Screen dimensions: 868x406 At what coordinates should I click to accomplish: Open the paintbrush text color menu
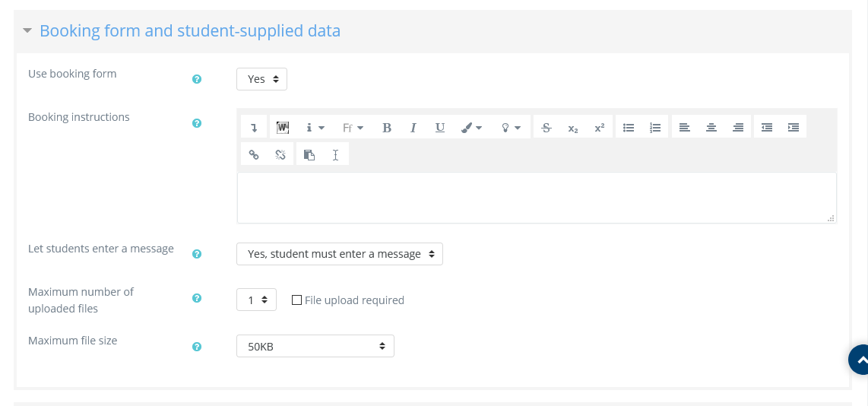pyautogui.click(x=471, y=128)
